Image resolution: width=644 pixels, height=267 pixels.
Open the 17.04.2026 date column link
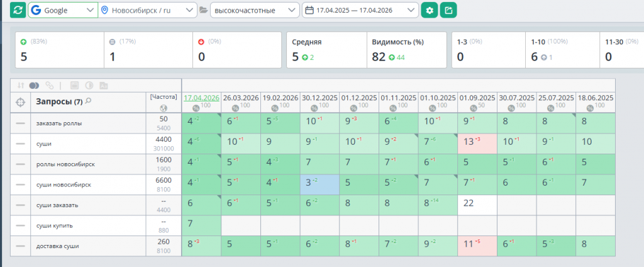tap(201, 98)
